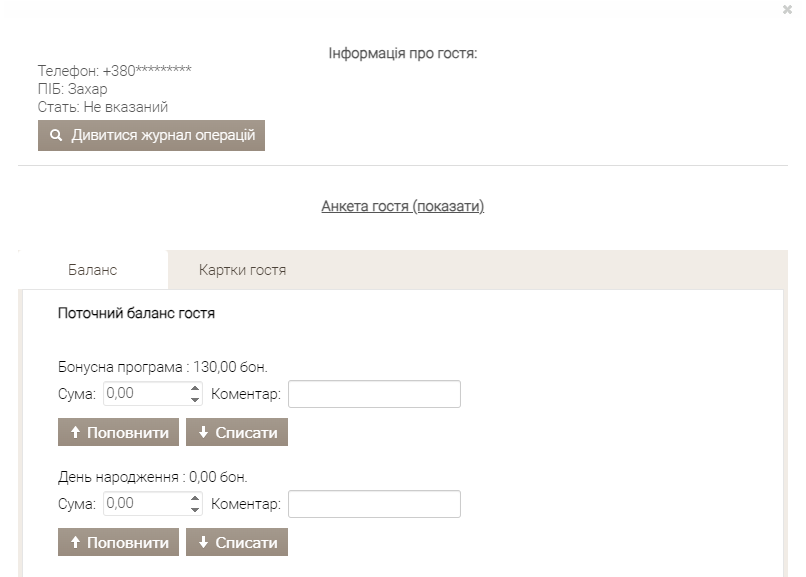Switch to the Баланс tab
Screen dimensions: 806x577
pyautogui.click(x=93, y=270)
